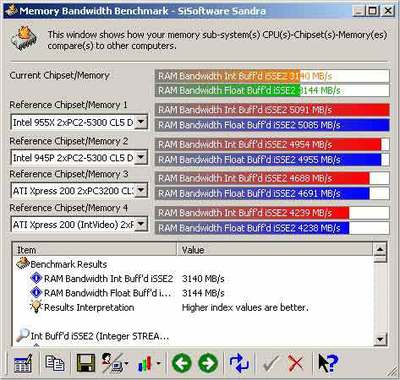
Task: Click the Reference Chipset/Memory 2 label
Action: 68,141
